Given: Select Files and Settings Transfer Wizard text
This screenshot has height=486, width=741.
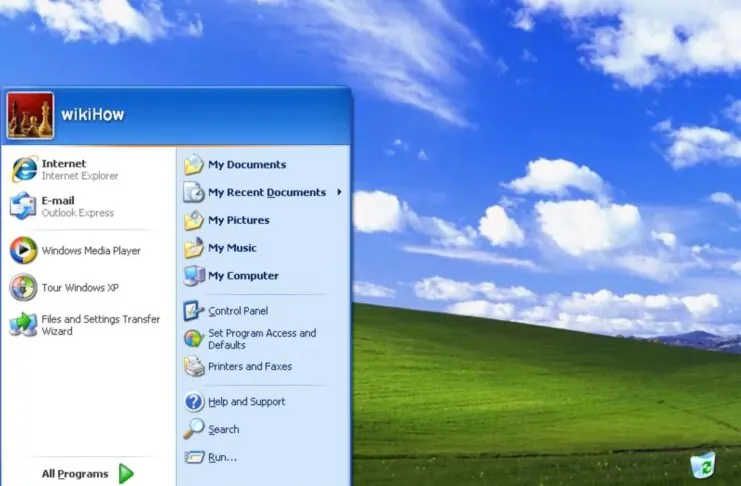Looking at the screenshot, I should tap(101, 325).
